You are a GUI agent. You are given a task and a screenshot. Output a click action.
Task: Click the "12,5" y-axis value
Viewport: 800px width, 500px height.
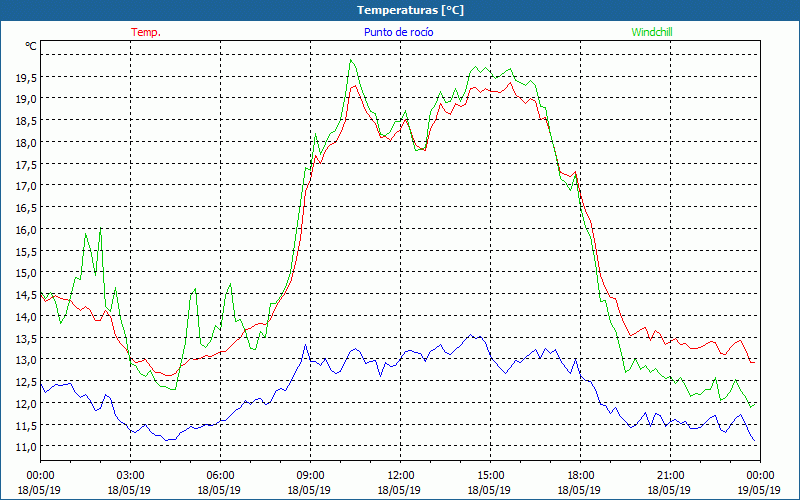coord(28,382)
